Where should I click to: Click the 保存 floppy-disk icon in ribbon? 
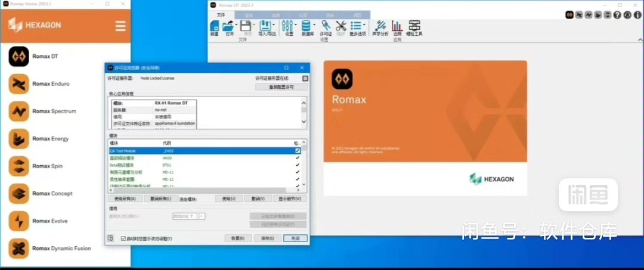(x=245, y=26)
